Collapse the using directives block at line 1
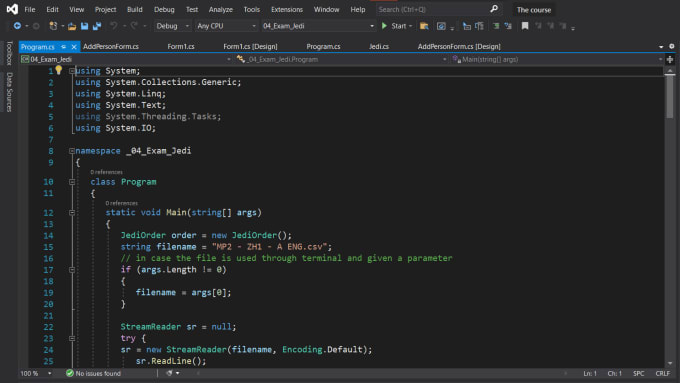The image size is (680, 383). point(72,71)
